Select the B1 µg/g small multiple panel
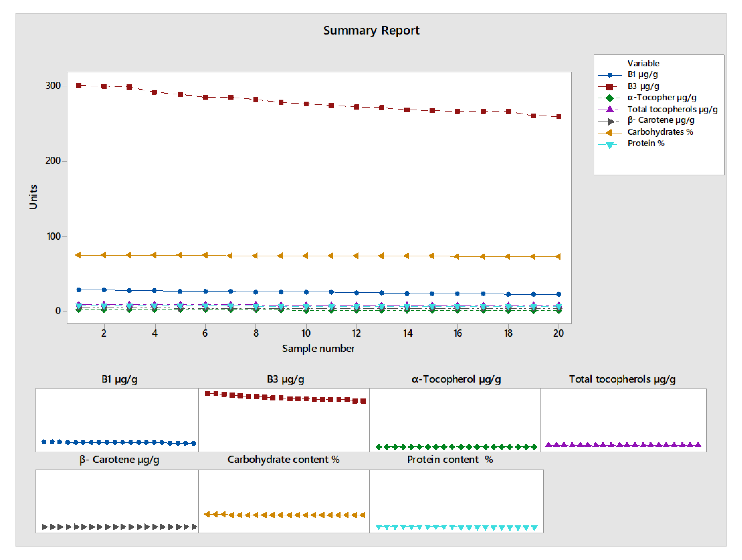The image size is (742, 560). (117, 420)
